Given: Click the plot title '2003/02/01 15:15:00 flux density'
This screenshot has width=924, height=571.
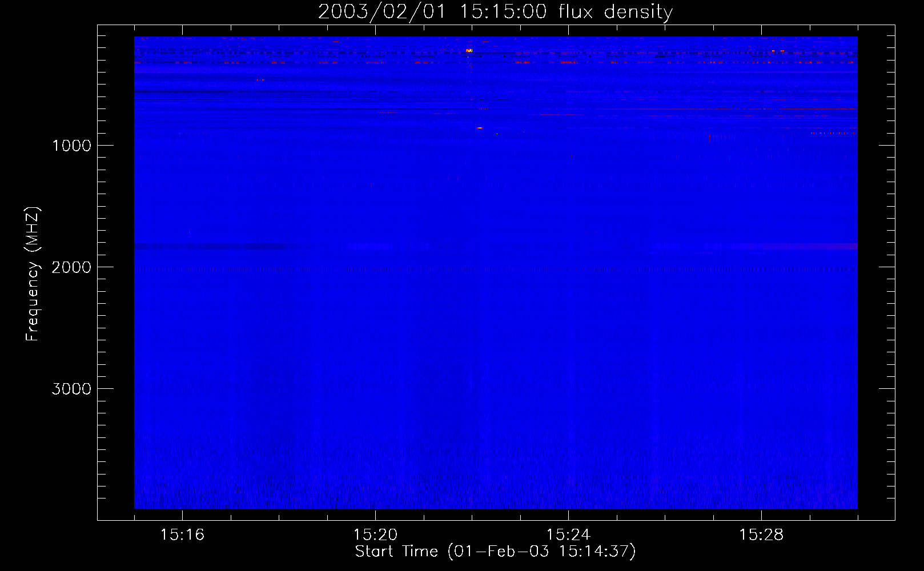Looking at the screenshot, I should [x=495, y=12].
